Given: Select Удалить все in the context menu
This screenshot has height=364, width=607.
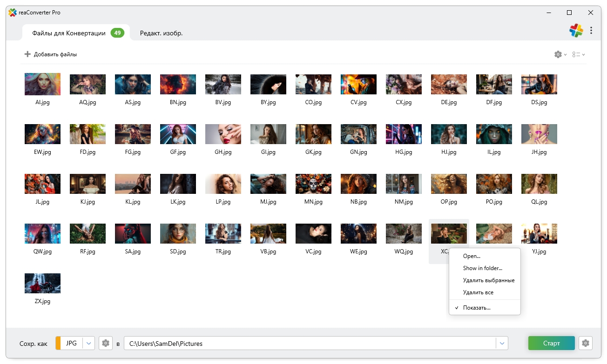Looking at the screenshot, I should tap(478, 292).
